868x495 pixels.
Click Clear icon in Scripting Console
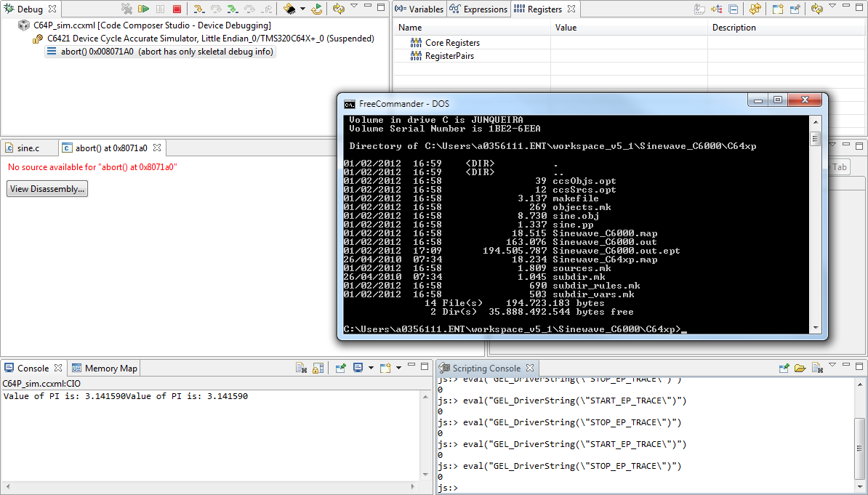coord(817,369)
